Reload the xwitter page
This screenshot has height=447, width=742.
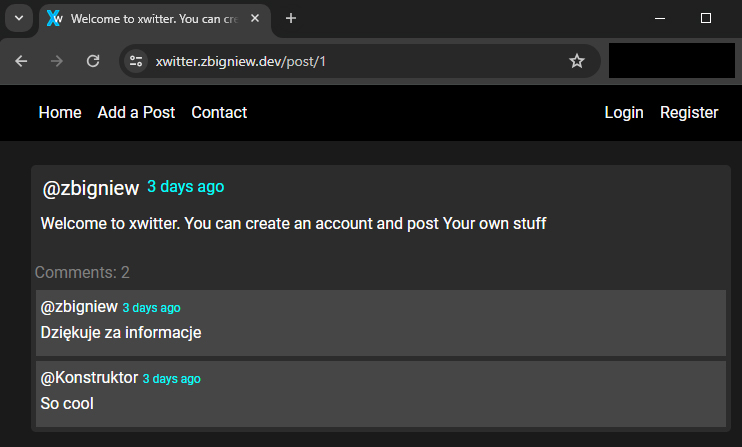(93, 61)
